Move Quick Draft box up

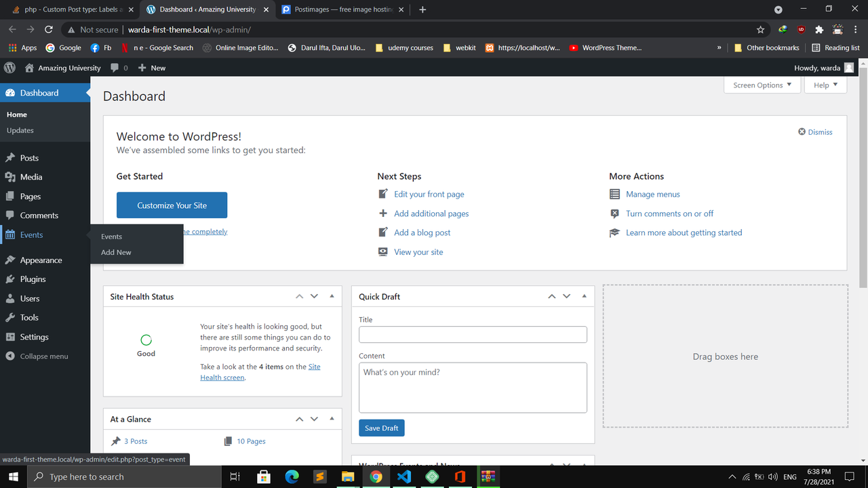[551, 296]
